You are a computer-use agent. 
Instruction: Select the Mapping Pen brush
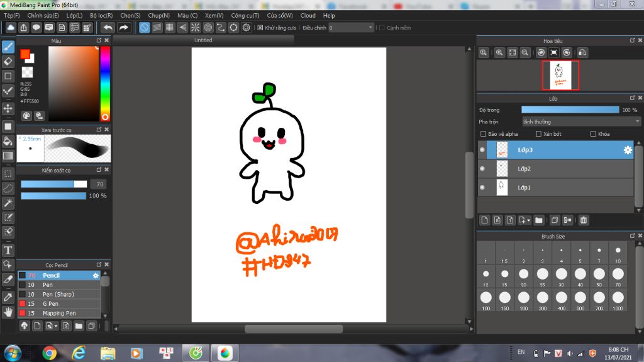tap(59, 314)
